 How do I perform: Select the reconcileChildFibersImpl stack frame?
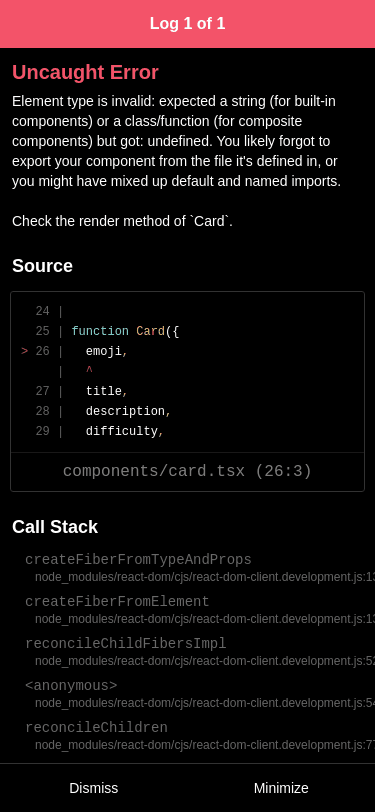pyautogui.click(x=126, y=644)
